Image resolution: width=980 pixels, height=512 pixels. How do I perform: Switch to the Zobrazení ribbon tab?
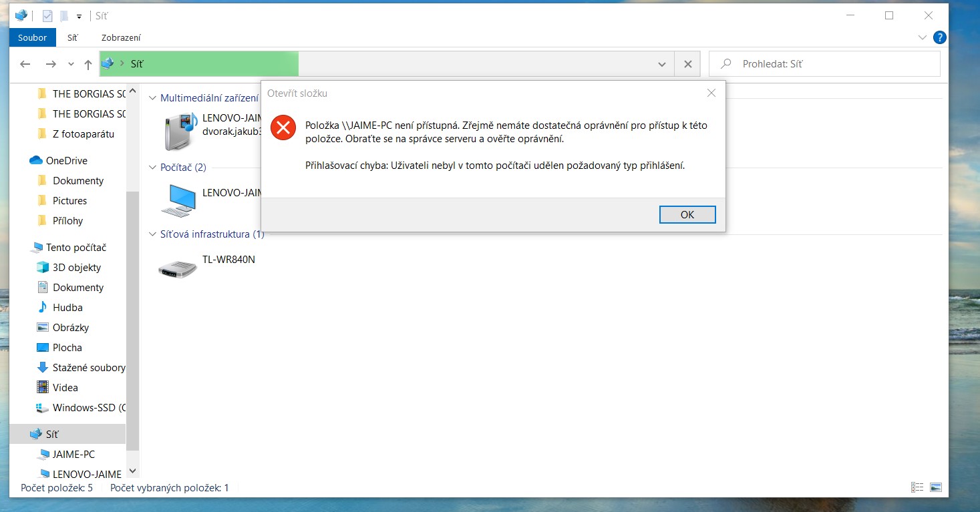pos(121,38)
